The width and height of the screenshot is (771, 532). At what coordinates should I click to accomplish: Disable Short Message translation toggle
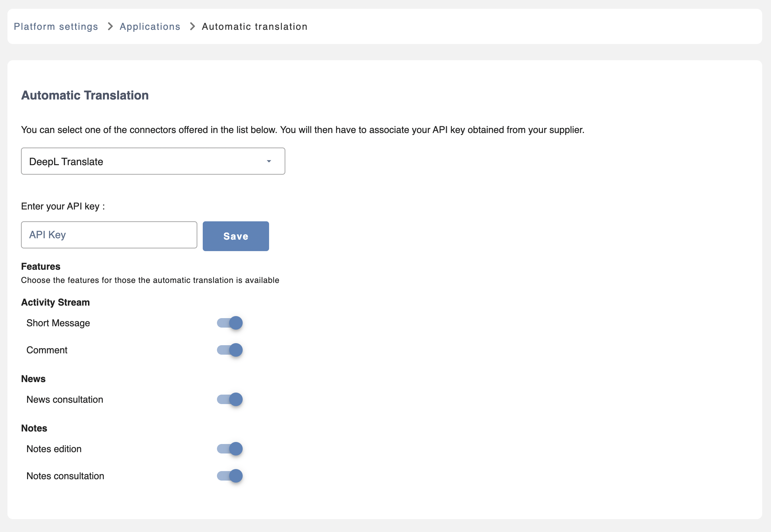coord(230,323)
